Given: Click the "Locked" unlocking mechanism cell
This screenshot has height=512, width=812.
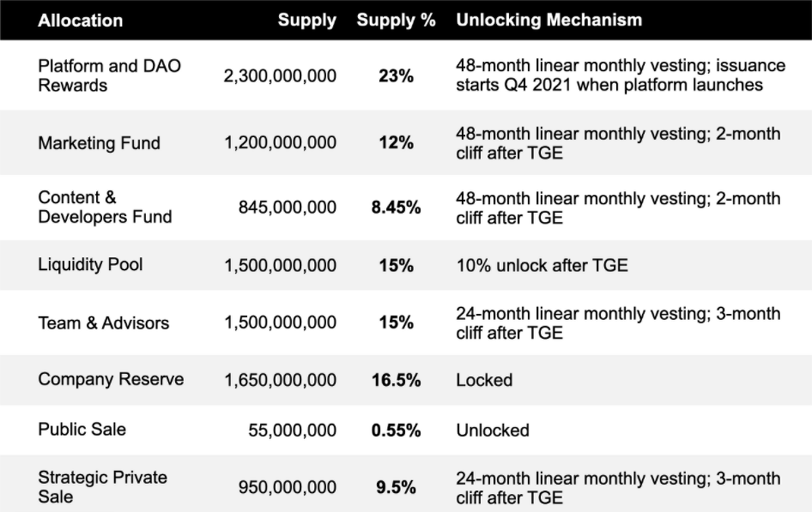Looking at the screenshot, I should pos(484,380).
